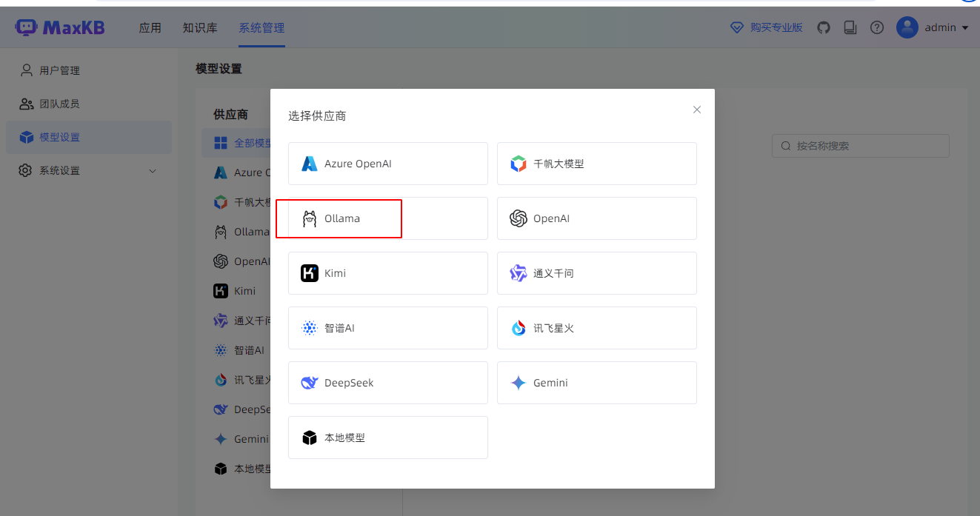Image resolution: width=980 pixels, height=516 pixels.
Task: Select Kimi provider in dialog
Action: click(387, 273)
